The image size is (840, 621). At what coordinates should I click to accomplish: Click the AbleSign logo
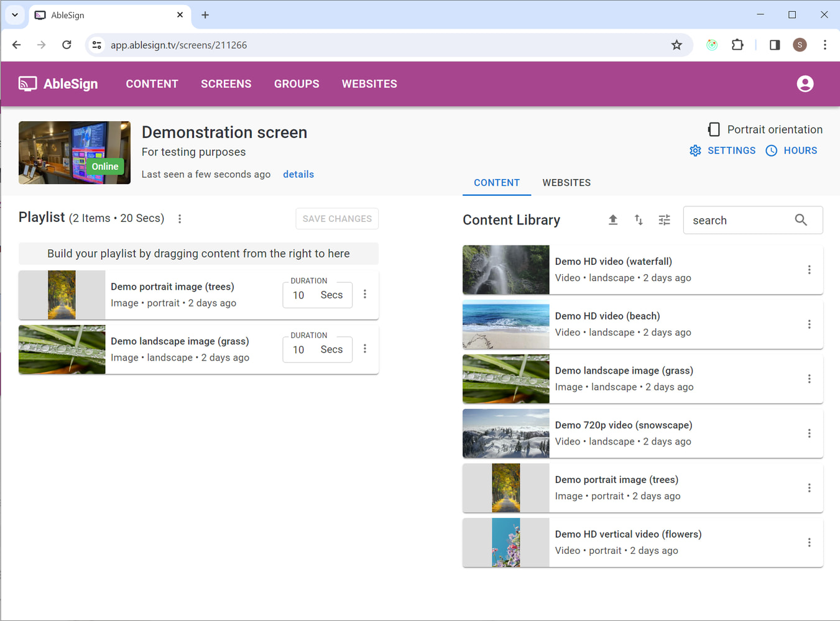click(58, 84)
